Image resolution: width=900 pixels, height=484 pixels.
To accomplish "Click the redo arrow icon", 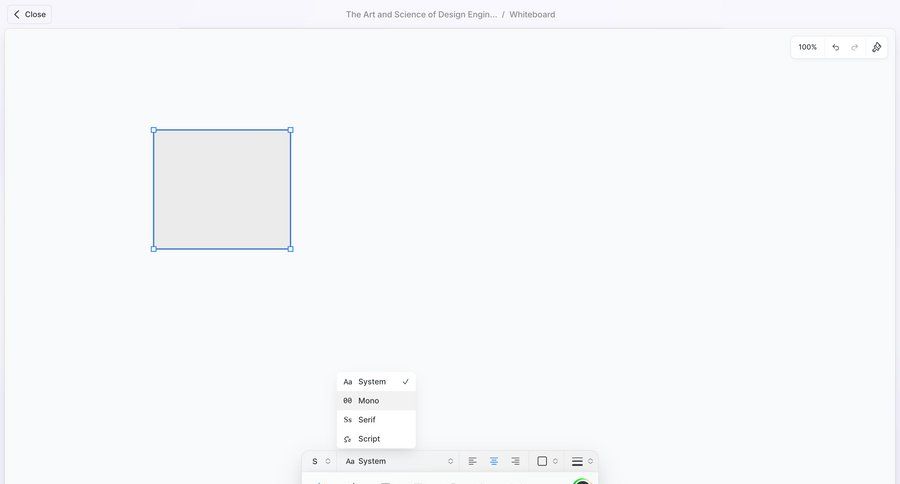I will tap(855, 47).
